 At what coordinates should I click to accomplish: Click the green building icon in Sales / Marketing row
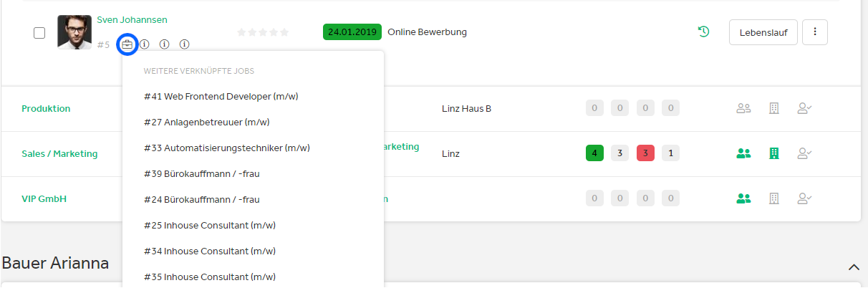(x=773, y=153)
